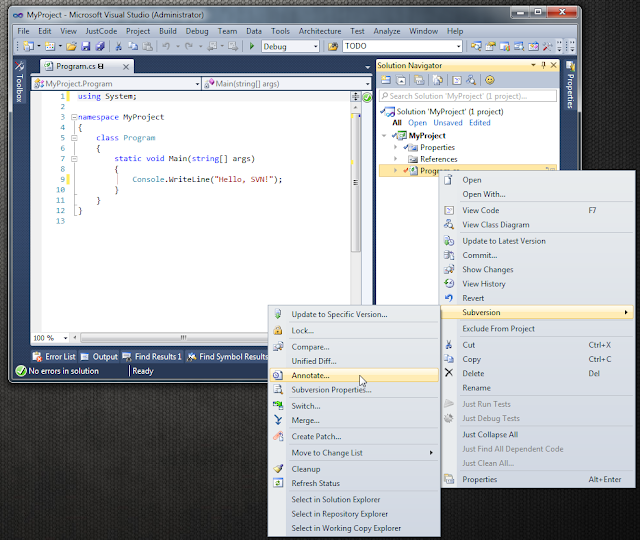
Task: Click the green check code analysis indicator in editor
Action: (367, 97)
